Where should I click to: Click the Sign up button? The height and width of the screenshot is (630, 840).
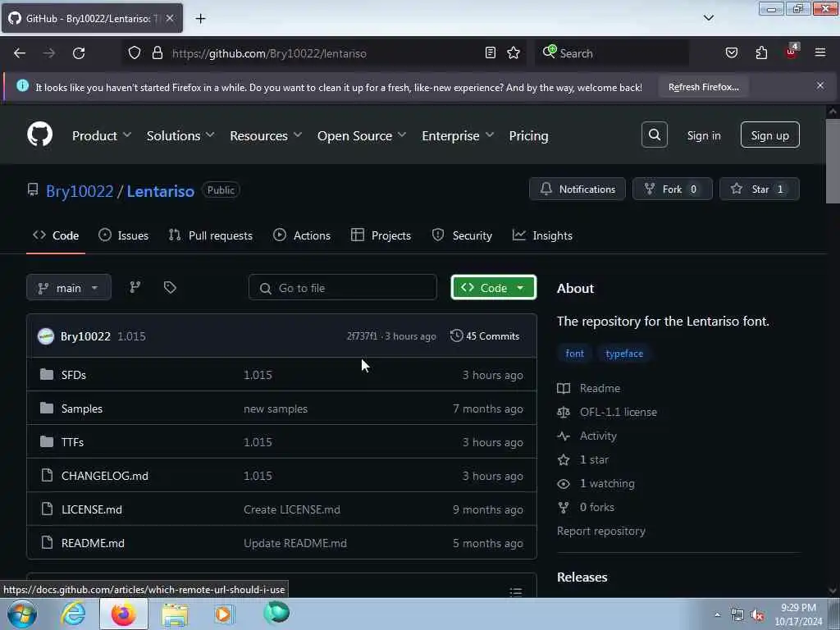[x=769, y=135]
